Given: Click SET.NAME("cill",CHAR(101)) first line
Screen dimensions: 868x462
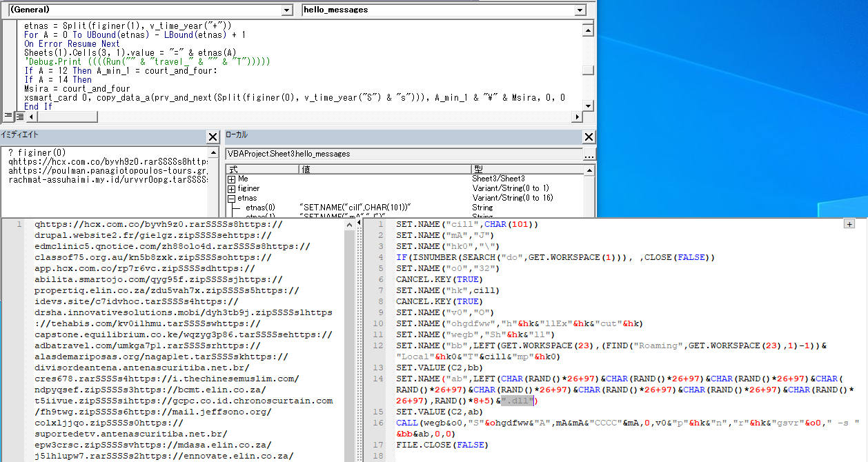Looking at the screenshot, I should coord(466,224).
